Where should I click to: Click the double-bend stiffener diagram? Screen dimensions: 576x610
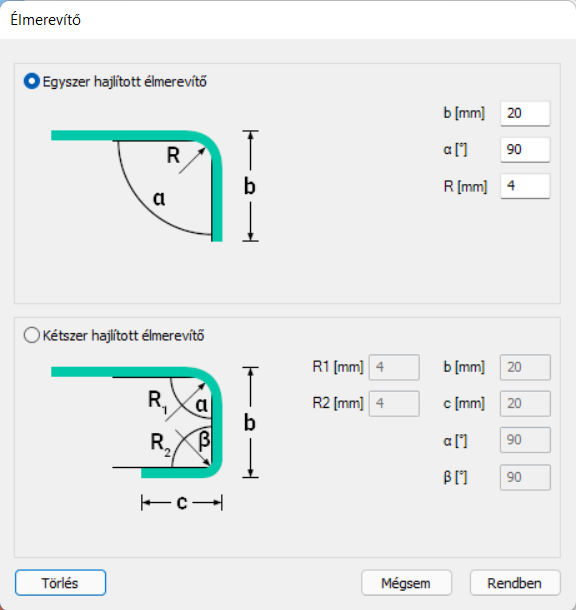155,438
